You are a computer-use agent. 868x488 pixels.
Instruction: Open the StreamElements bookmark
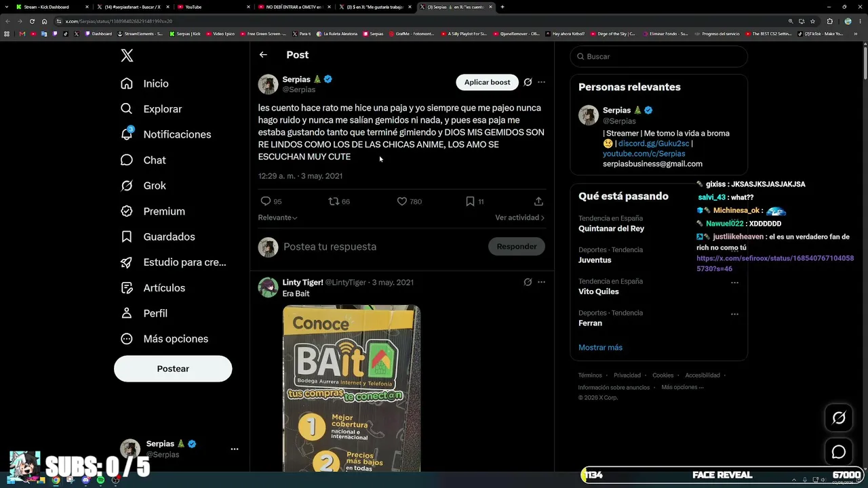tap(140, 33)
